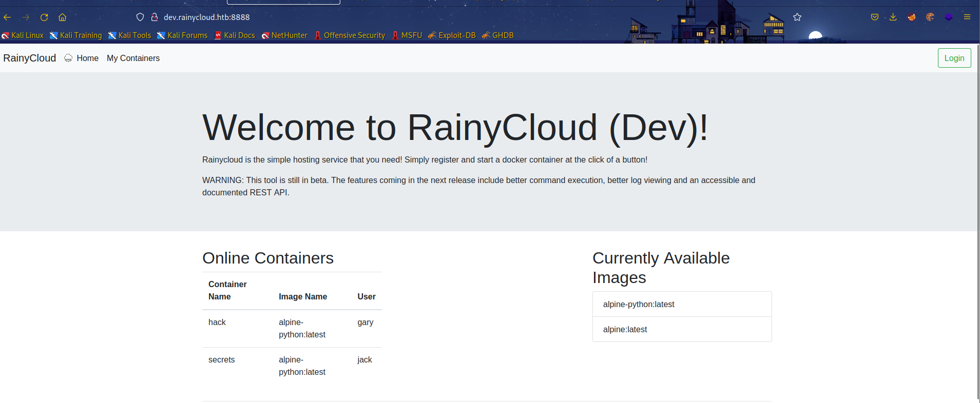
Task: Open the Kali Linux bookmark
Action: point(23,35)
